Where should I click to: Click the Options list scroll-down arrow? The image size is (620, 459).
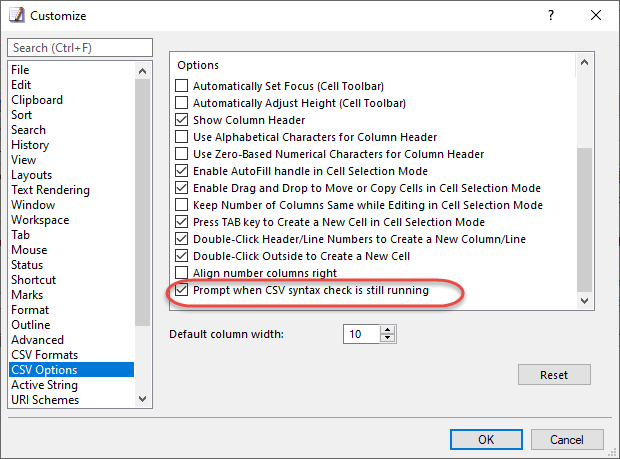(584, 301)
